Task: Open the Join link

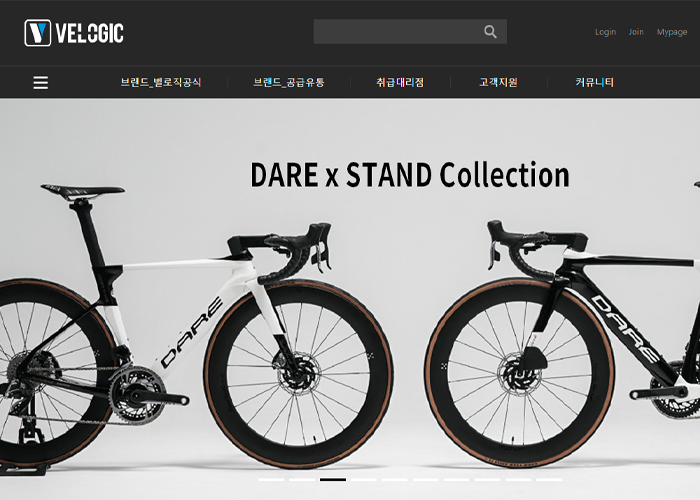Action: click(636, 32)
